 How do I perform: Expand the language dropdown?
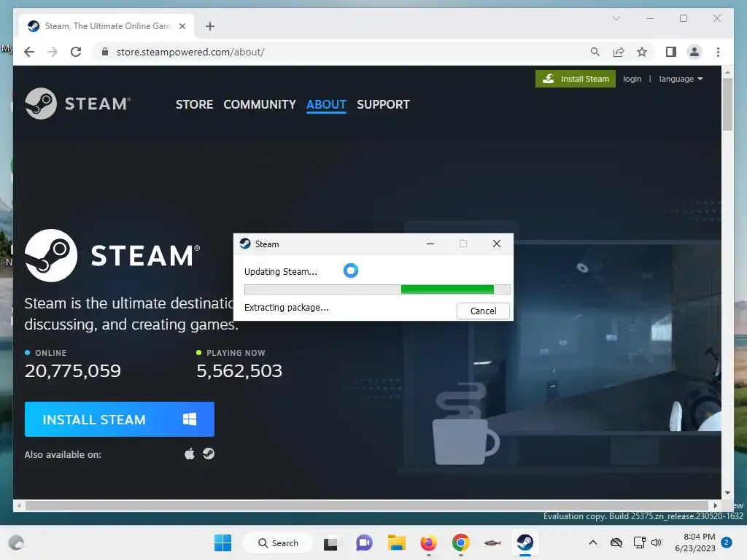[x=681, y=79]
